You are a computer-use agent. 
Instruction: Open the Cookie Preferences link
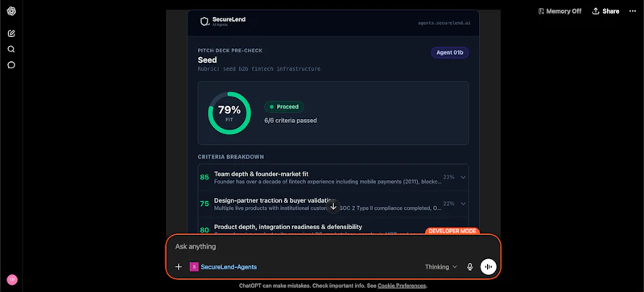402,286
